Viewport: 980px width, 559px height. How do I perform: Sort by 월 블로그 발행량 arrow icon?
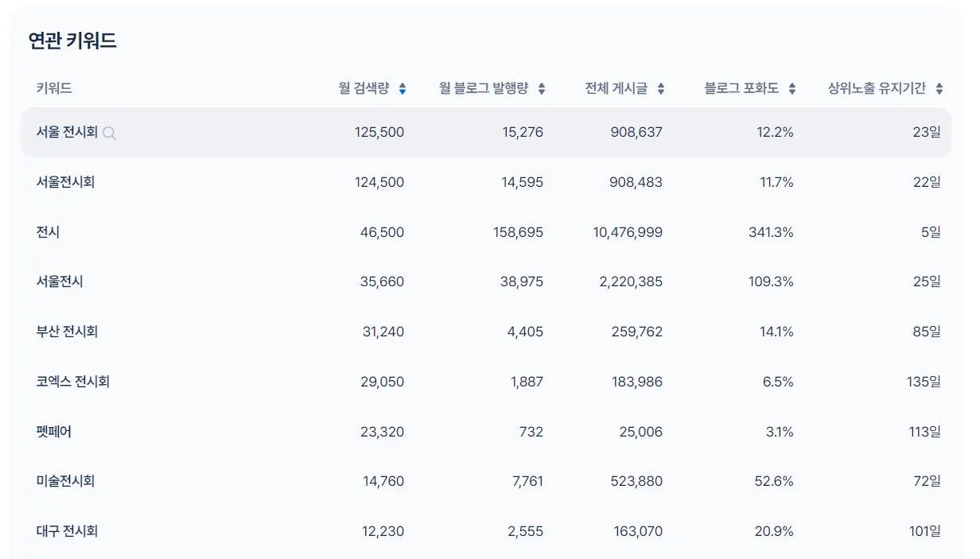click(x=542, y=89)
